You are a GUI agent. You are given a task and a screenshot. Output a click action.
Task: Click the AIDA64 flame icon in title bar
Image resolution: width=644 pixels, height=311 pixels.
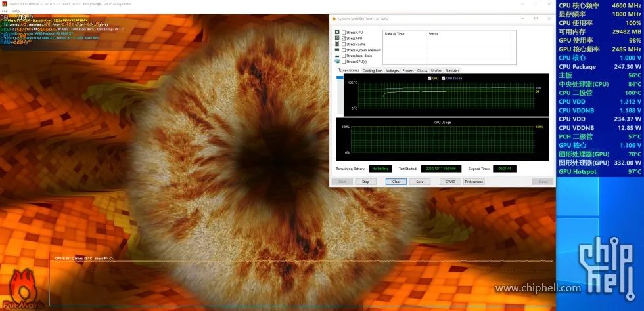[334, 19]
